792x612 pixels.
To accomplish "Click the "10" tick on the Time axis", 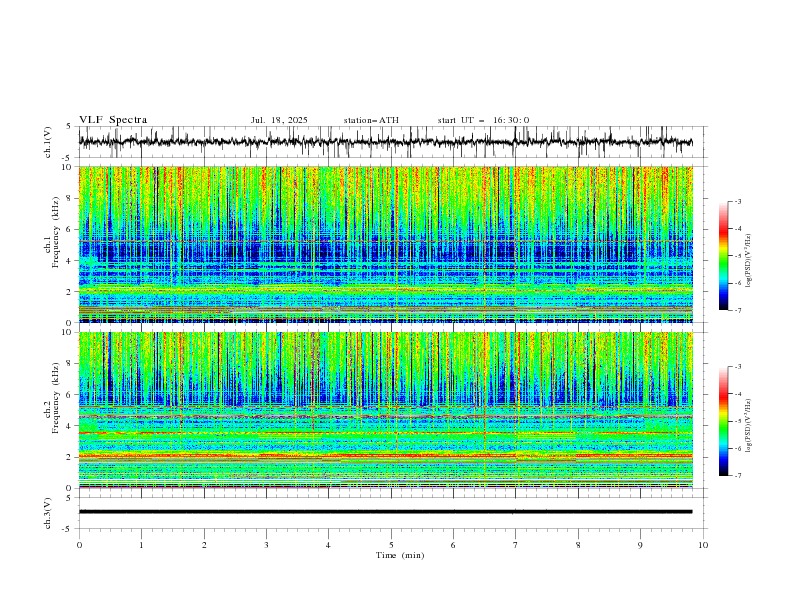I will (703, 545).
